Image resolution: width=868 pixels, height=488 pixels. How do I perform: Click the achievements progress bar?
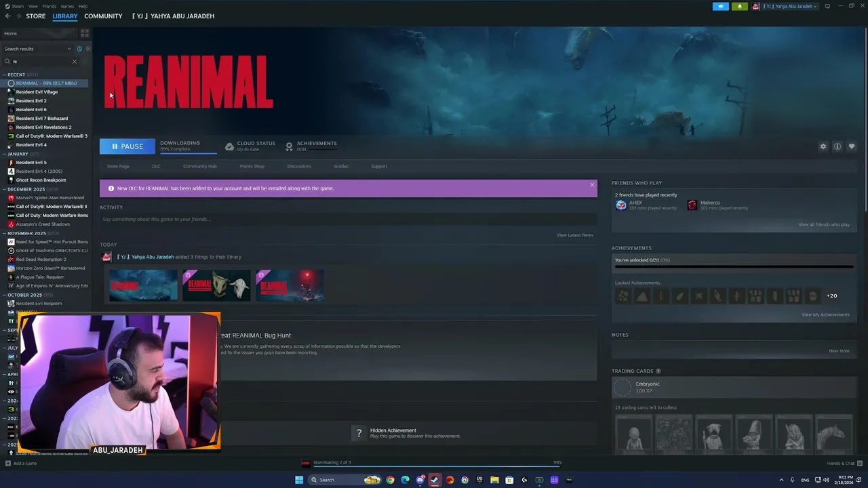coord(734,266)
